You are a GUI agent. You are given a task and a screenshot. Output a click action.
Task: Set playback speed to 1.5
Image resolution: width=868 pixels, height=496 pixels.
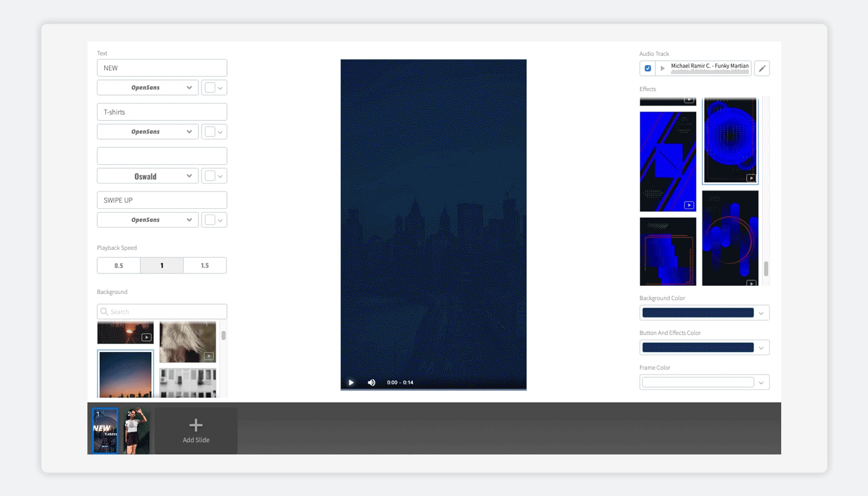205,265
